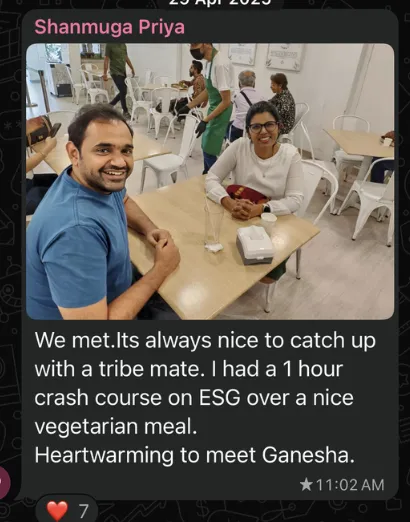Click the text "vegetarian meal."

coord(116,427)
